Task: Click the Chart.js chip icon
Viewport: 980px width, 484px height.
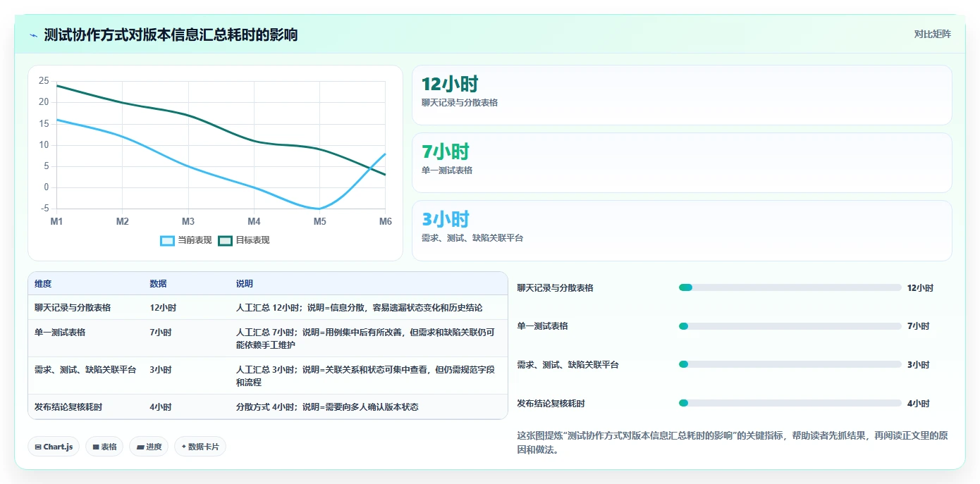Action: point(38,447)
